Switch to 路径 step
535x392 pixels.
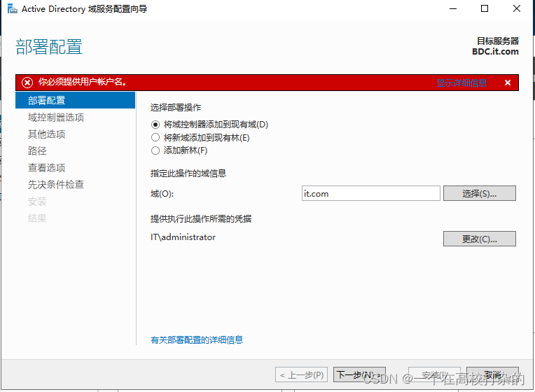point(37,150)
